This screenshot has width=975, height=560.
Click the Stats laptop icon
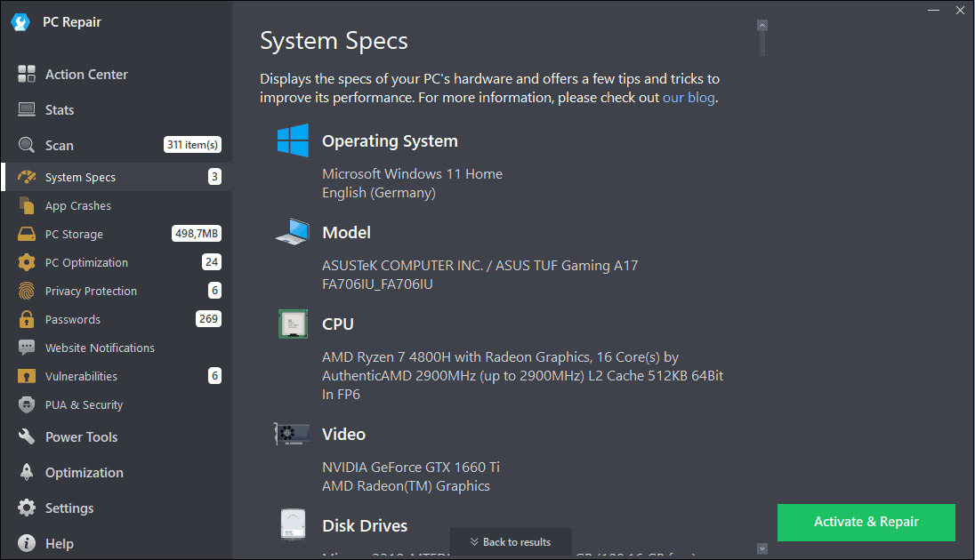[27, 109]
